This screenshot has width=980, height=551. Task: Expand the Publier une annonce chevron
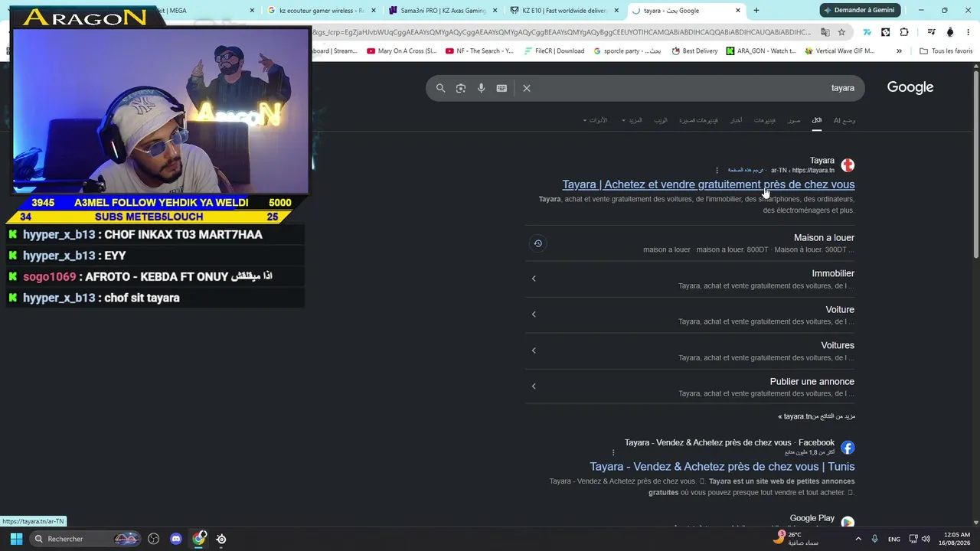pos(534,386)
